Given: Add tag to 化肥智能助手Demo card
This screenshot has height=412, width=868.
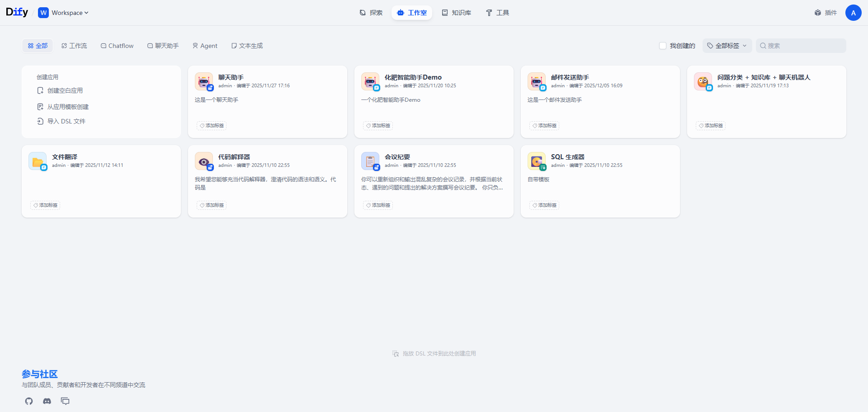Looking at the screenshot, I should [x=378, y=126].
